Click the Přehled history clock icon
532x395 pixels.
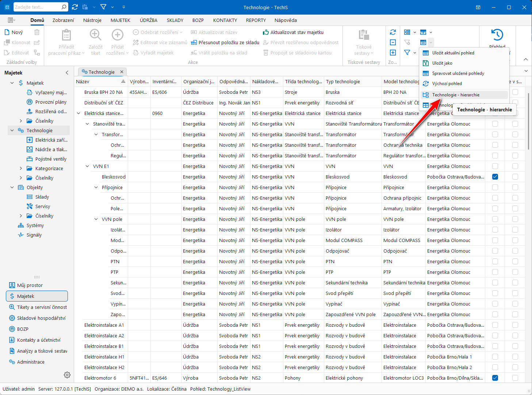pos(497,35)
